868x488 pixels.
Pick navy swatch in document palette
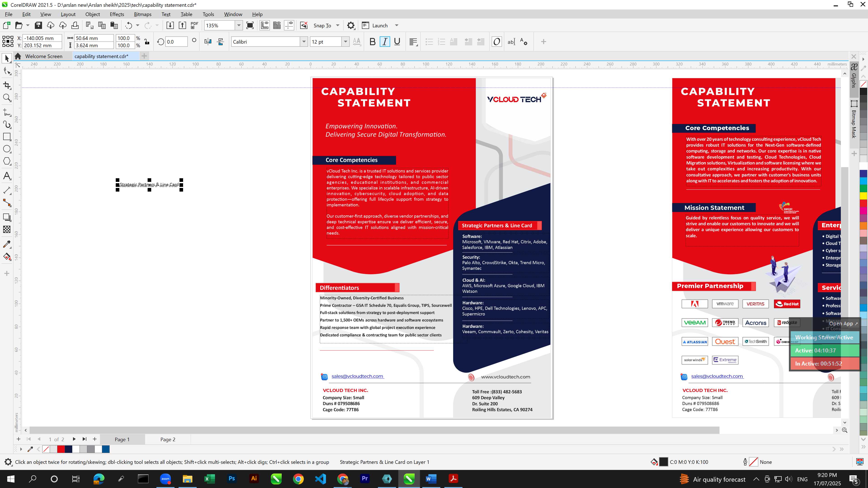pyautogui.click(x=68, y=449)
